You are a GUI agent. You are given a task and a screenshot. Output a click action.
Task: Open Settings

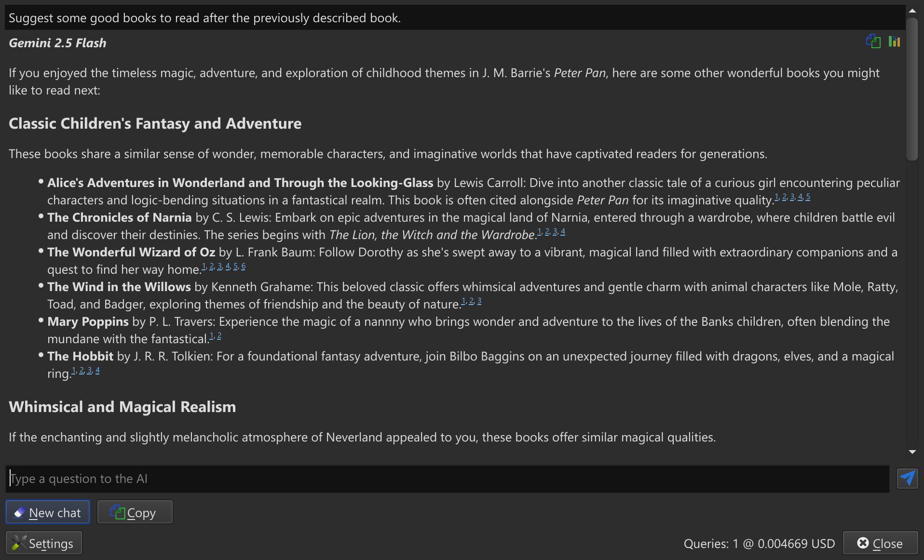pyautogui.click(x=44, y=543)
